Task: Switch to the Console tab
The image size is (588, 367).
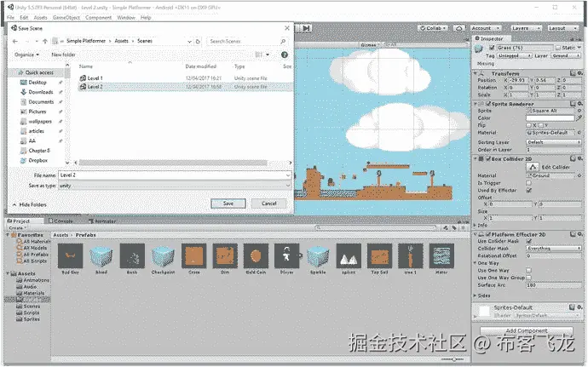Action: (61, 221)
